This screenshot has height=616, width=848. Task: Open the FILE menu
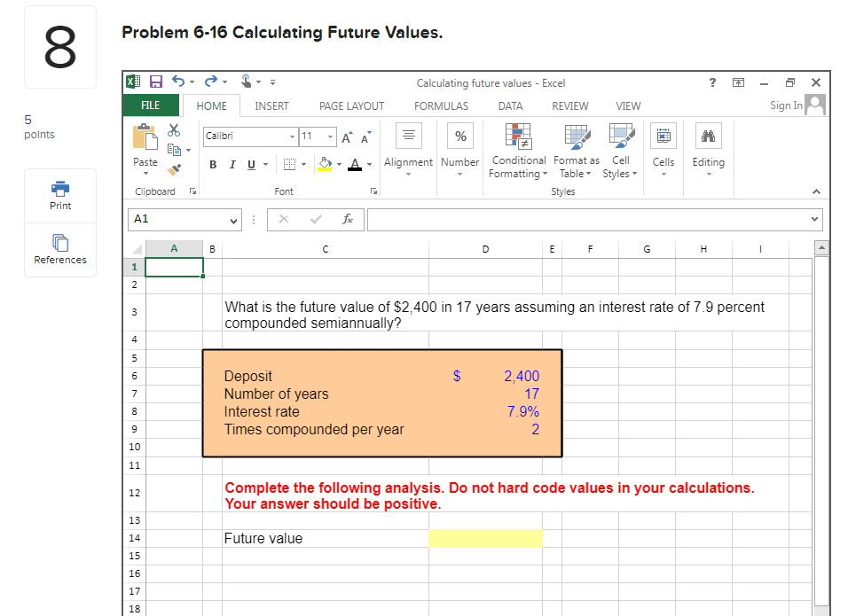pyautogui.click(x=151, y=104)
